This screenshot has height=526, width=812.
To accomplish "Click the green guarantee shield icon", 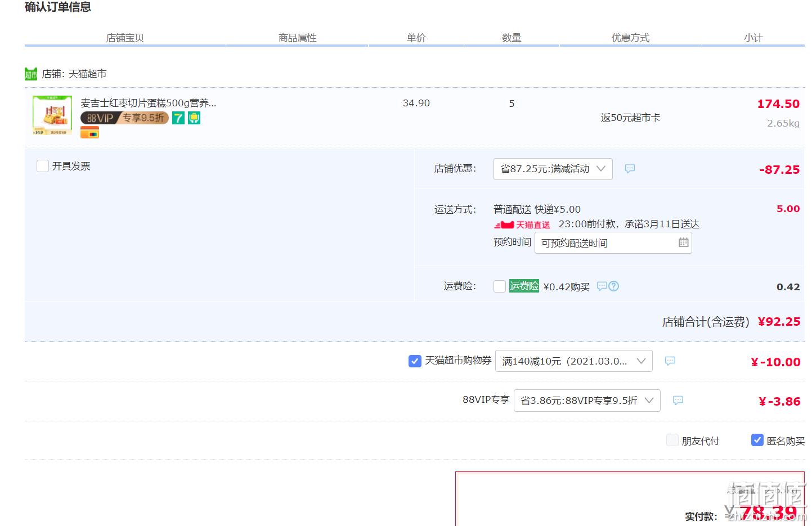I will point(194,118).
